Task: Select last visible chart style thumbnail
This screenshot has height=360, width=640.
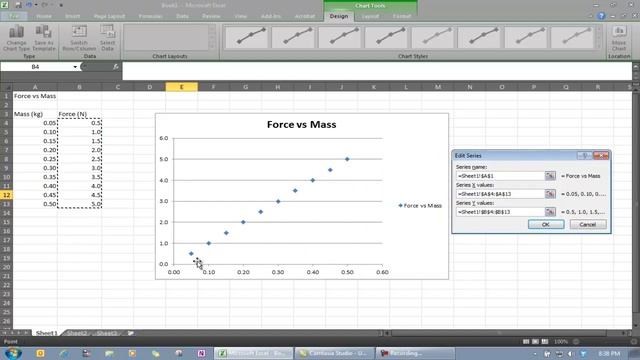Action: coord(572,37)
